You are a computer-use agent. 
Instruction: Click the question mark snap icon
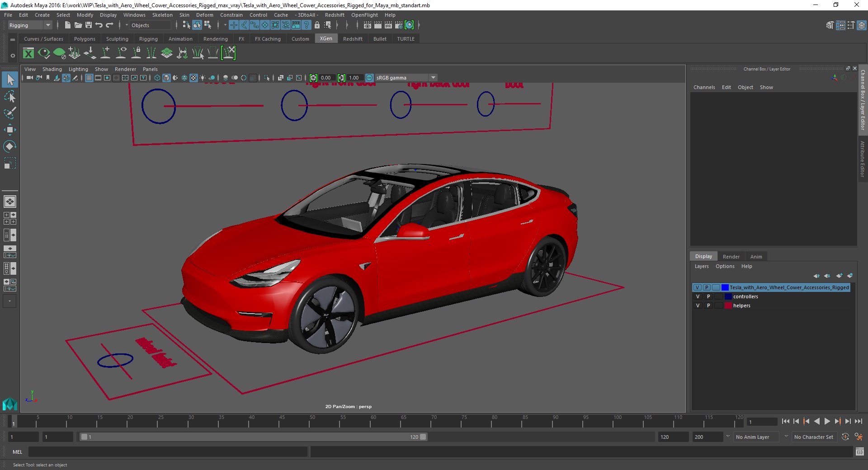coord(307,25)
